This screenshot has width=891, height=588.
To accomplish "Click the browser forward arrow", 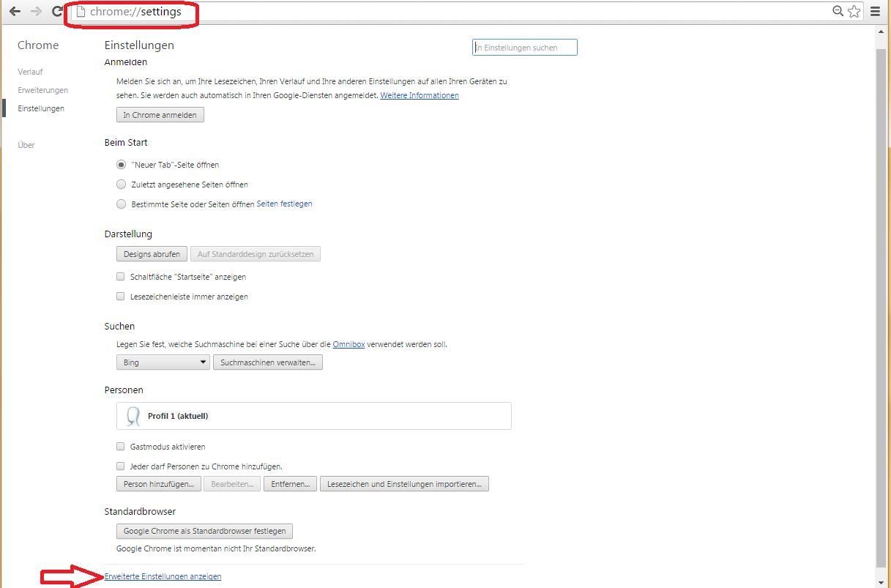I will point(36,12).
